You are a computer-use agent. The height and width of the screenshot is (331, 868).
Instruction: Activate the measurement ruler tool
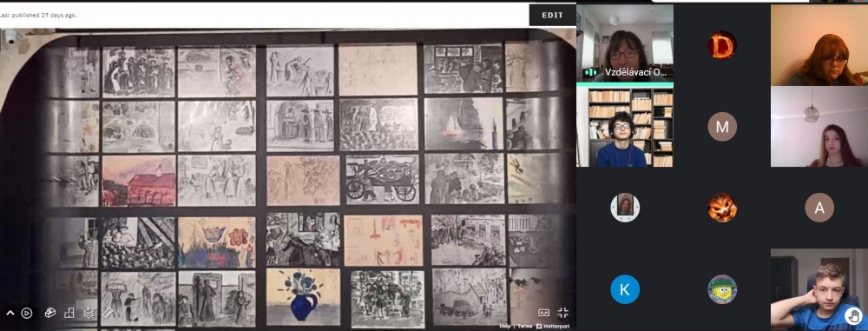(108, 314)
